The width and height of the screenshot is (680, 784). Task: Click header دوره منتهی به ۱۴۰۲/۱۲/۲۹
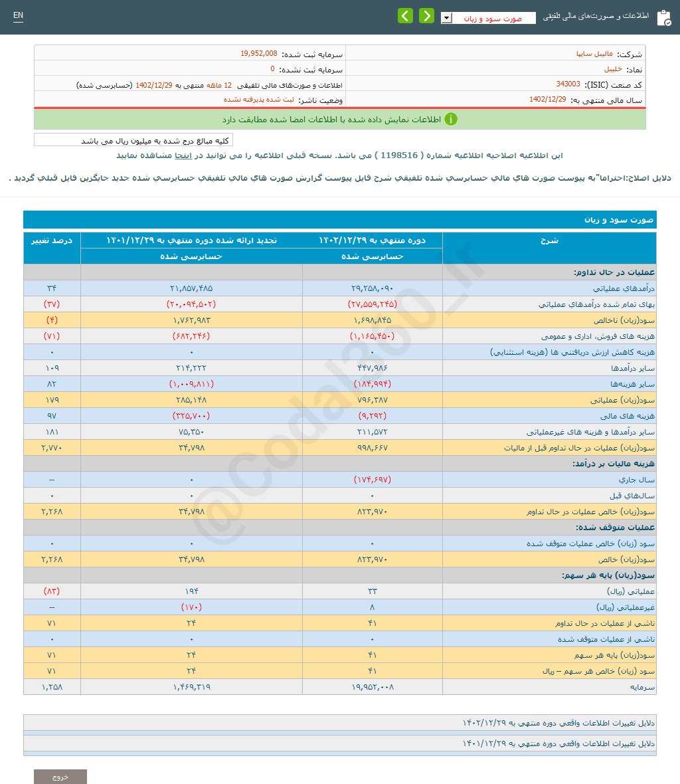[373, 241]
